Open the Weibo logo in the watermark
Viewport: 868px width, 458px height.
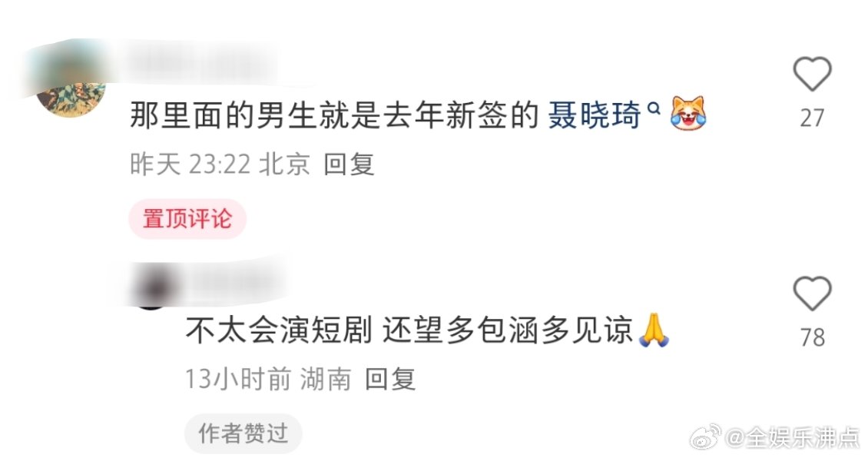coord(705,437)
